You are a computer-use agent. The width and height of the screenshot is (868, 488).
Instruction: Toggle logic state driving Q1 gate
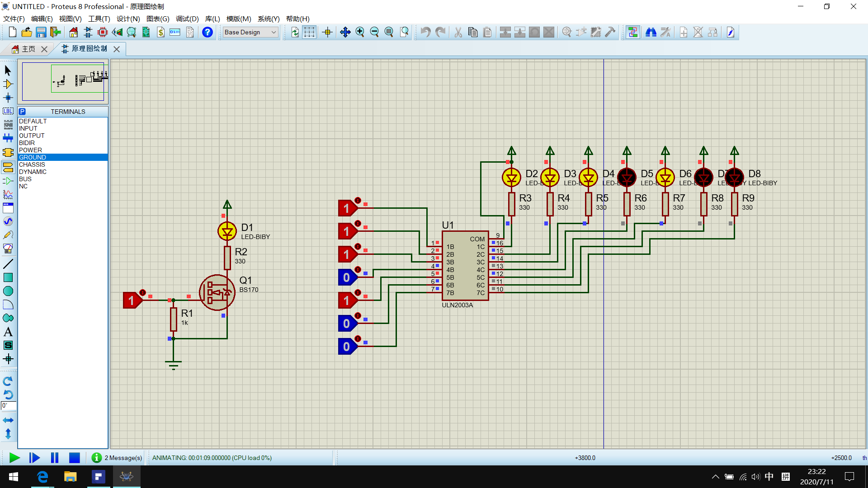point(132,300)
